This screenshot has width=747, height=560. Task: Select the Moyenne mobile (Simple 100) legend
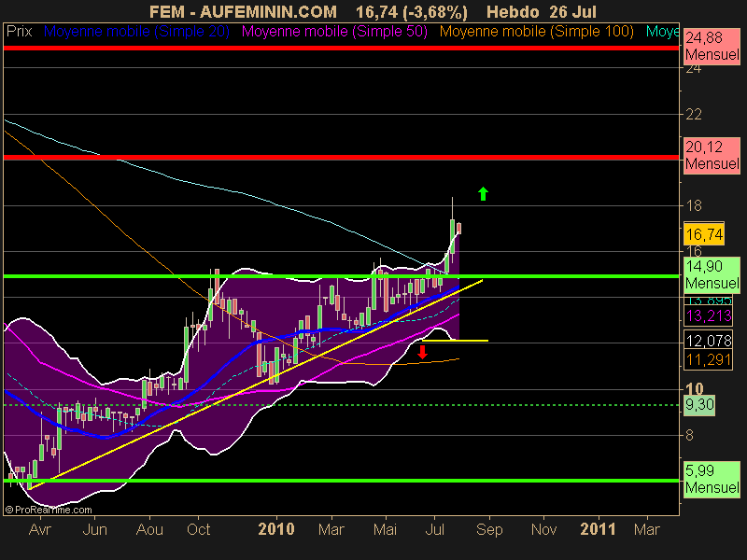(x=537, y=32)
